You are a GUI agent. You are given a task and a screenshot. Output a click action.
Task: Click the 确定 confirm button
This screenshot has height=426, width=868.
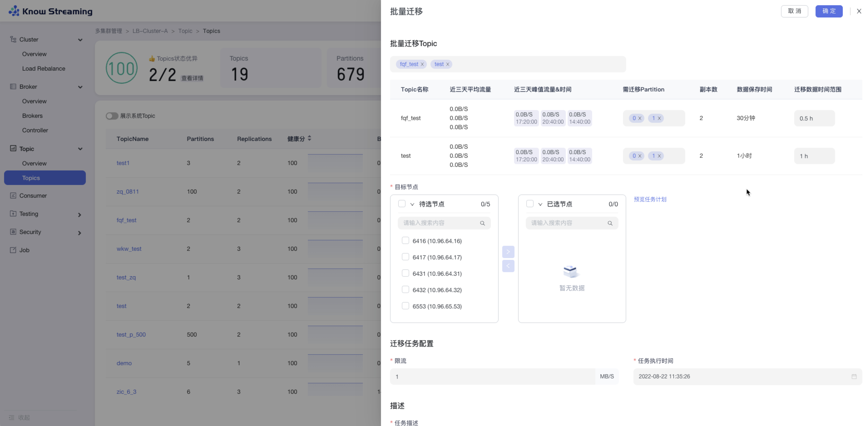pyautogui.click(x=828, y=11)
